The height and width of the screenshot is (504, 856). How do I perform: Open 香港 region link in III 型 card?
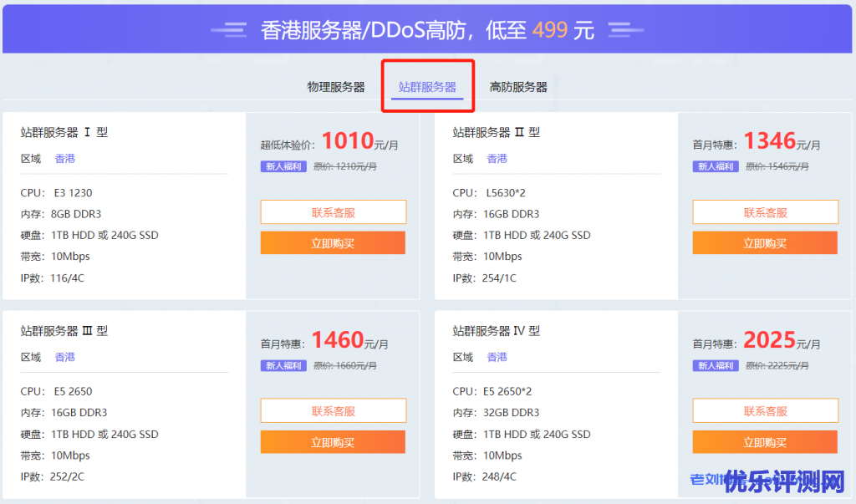pyautogui.click(x=65, y=358)
